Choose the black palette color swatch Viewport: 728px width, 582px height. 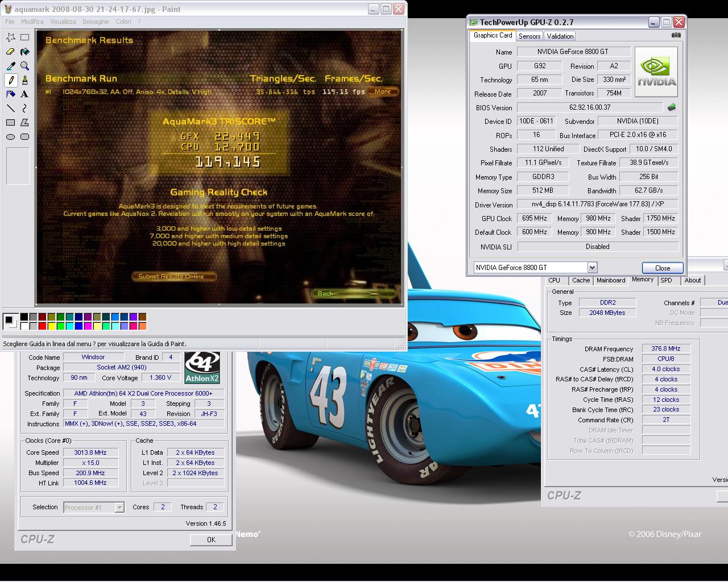coord(24,317)
